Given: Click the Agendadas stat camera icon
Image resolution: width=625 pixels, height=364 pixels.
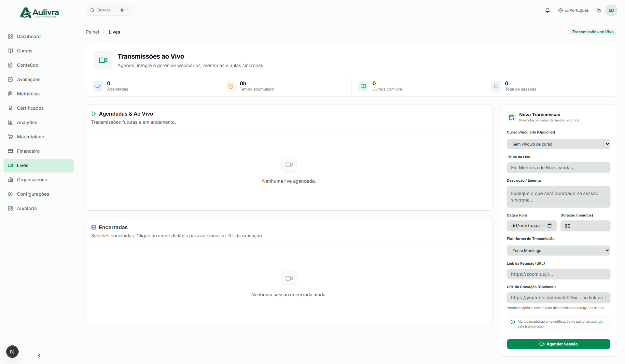Looking at the screenshot, I should point(98,86).
